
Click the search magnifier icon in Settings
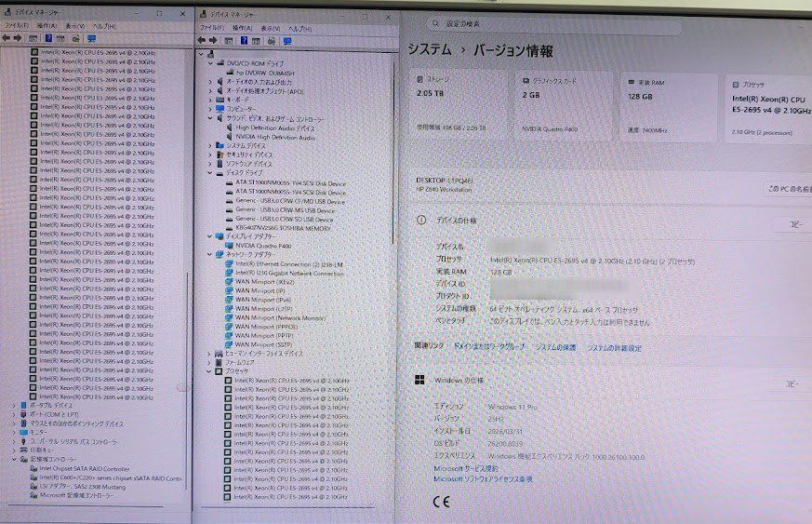pos(435,23)
